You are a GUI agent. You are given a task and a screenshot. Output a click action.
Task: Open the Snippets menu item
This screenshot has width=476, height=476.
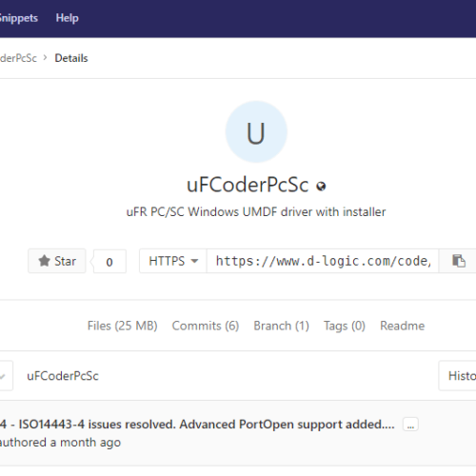(x=18, y=18)
